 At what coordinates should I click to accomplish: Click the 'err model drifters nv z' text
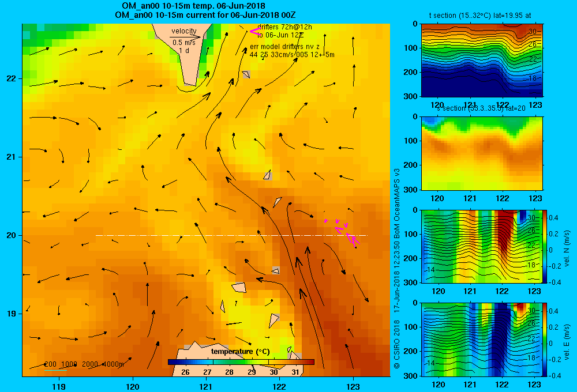[x=285, y=47]
